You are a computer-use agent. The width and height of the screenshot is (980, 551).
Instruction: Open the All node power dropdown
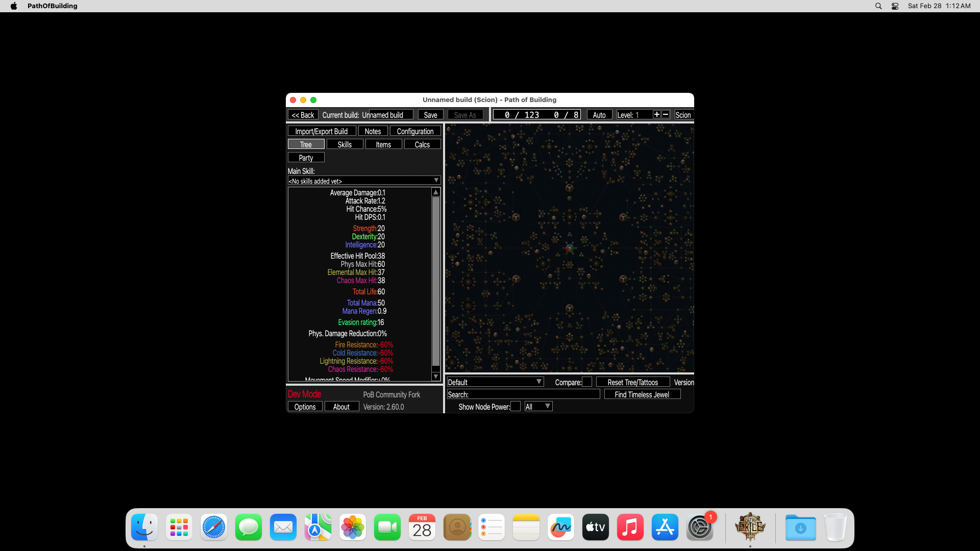(538, 407)
